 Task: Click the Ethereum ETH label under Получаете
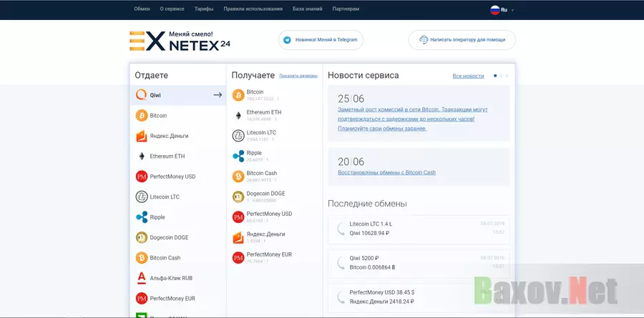pos(264,112)
